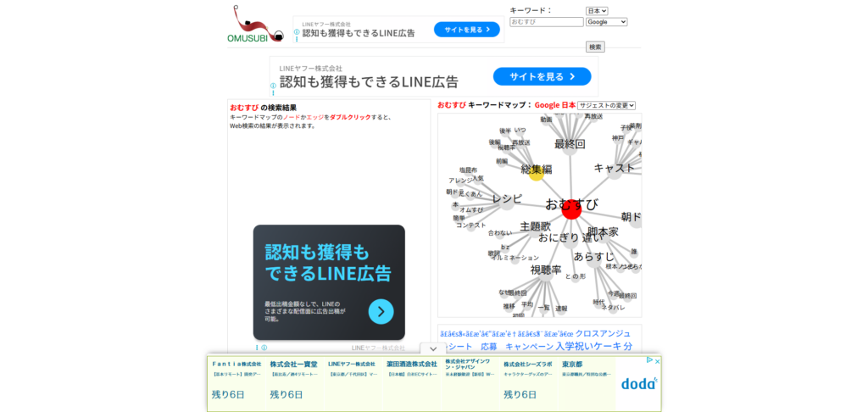Open the country dropdown showing 日本
This screenshot has width=868, height=412.
point(597,10)
